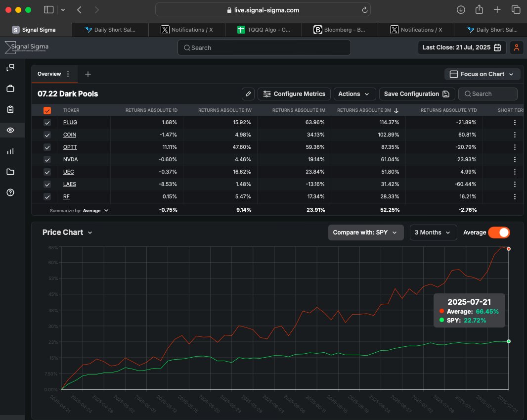
Task: Toggle the Safari sidebar icon
Action: [49, 10]
